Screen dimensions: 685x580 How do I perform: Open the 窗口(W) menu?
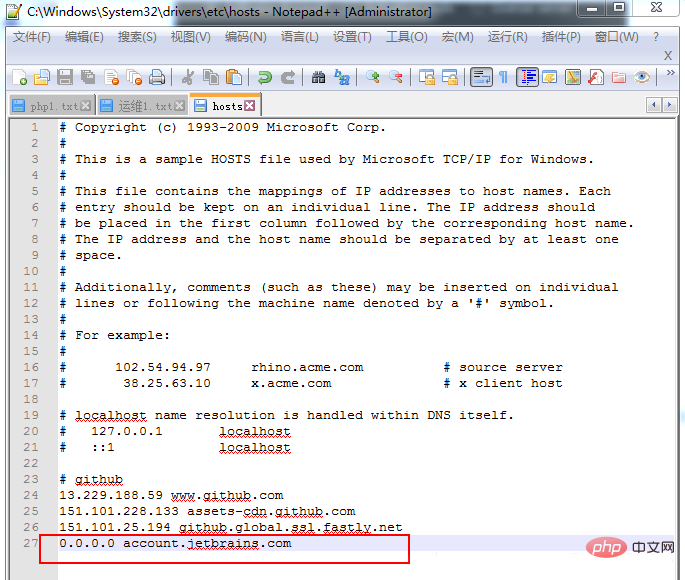pos(616,37)
